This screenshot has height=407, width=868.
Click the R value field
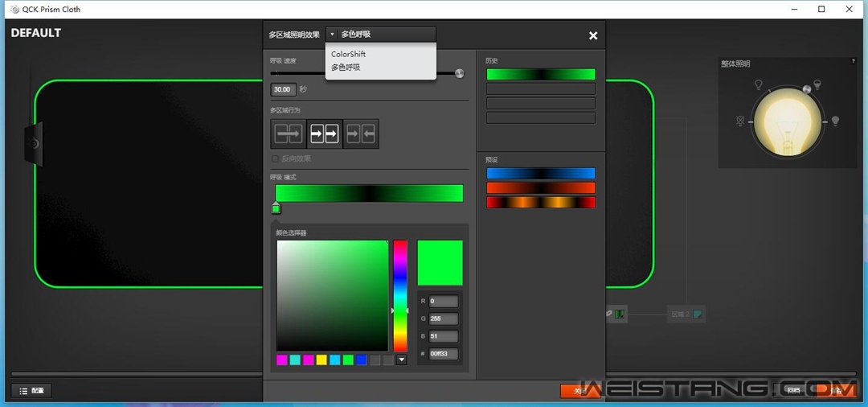click(444, 302)
